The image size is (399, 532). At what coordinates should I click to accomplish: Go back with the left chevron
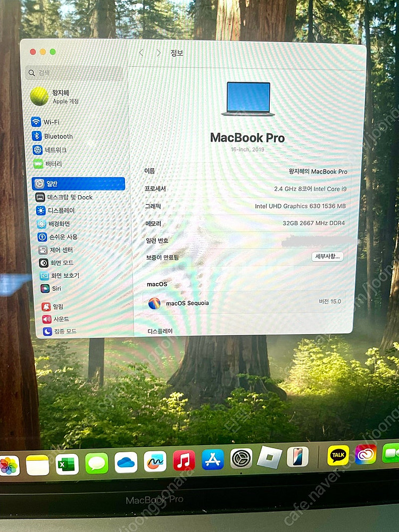pyautogui.click(x=141, y=53)
